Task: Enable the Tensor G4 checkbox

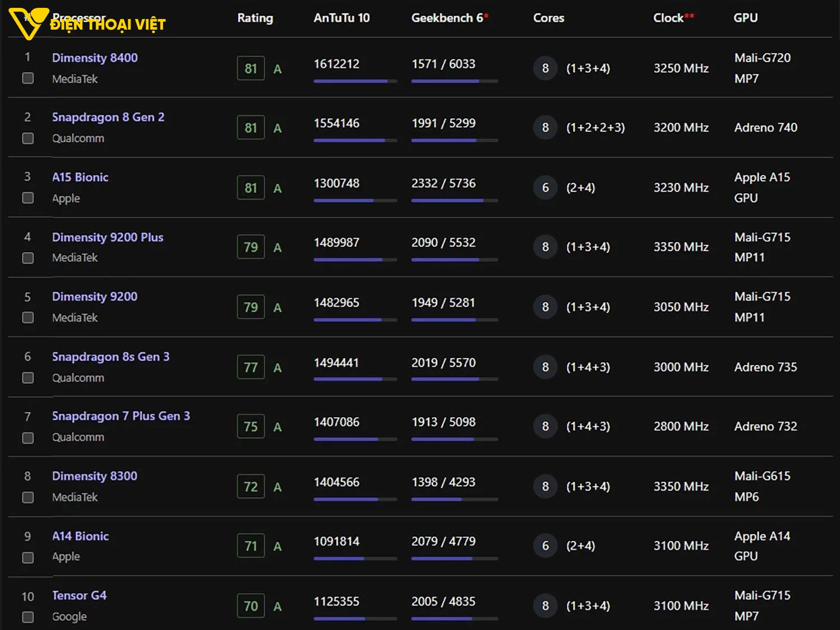Action: tap(28, 617)
